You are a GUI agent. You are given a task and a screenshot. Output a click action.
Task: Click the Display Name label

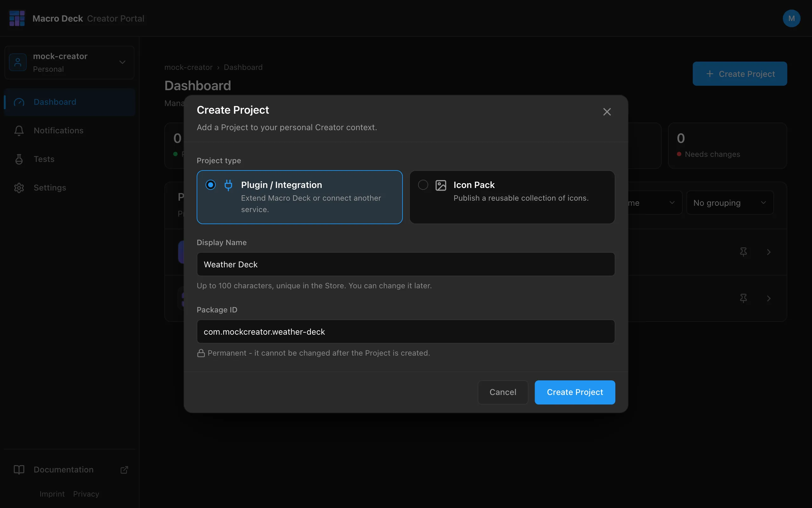tap(221, 242)
